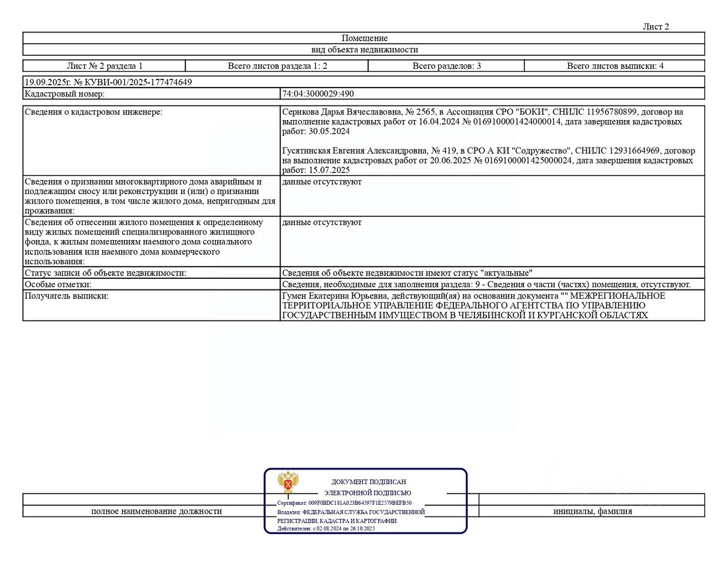
Task: Select the 'Всего разделов: 3' cell
Action: (x=446, y=66)
